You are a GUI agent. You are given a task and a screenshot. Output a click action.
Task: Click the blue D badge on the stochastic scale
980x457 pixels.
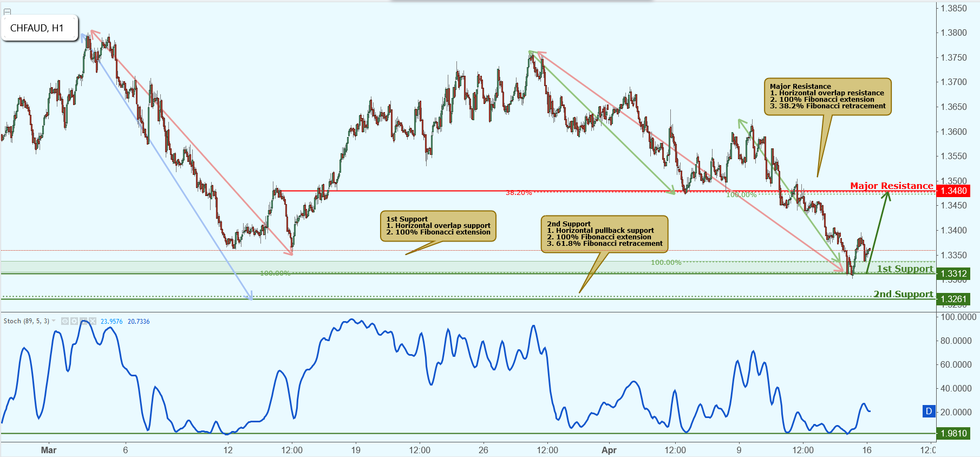[929, 411]
